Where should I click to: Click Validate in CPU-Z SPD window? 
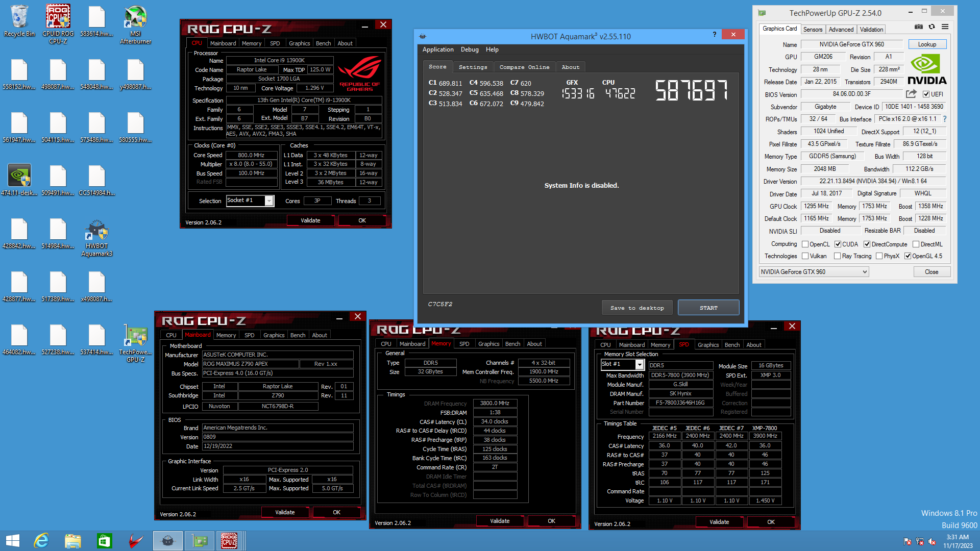719,522
